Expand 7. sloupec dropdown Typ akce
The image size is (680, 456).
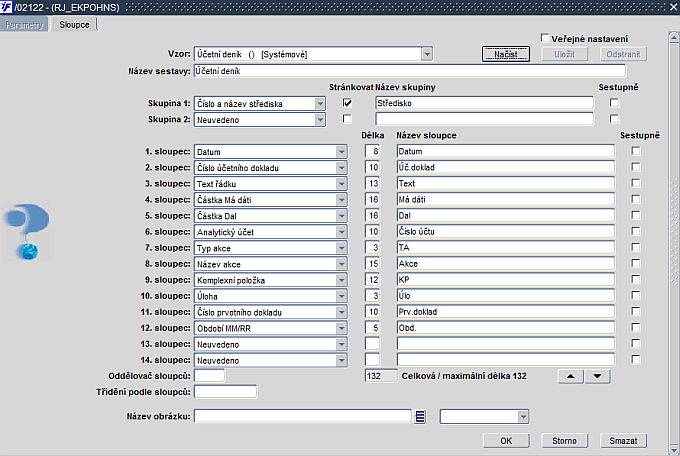pos(342,248)
